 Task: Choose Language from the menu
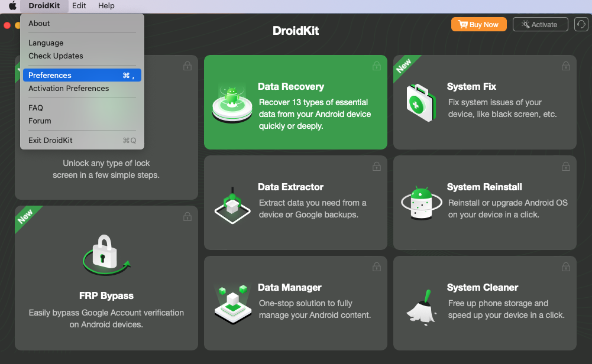82,43
